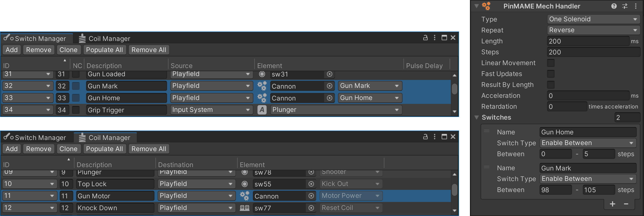Click the Switches count field showing 2
Screen dimensions: 644x216
[x=627, y=118]
